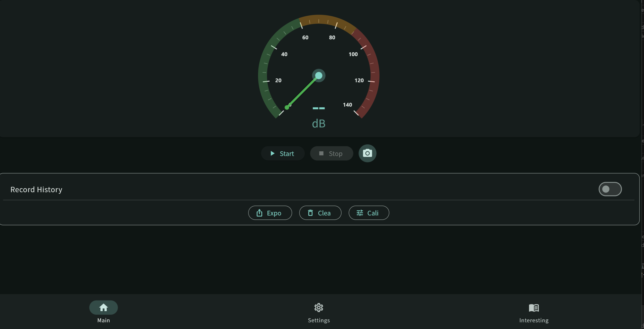The width and height of the screenshot is (644, 329).
Task: Click the Record History title text
Action: click(x=36, y=189)
